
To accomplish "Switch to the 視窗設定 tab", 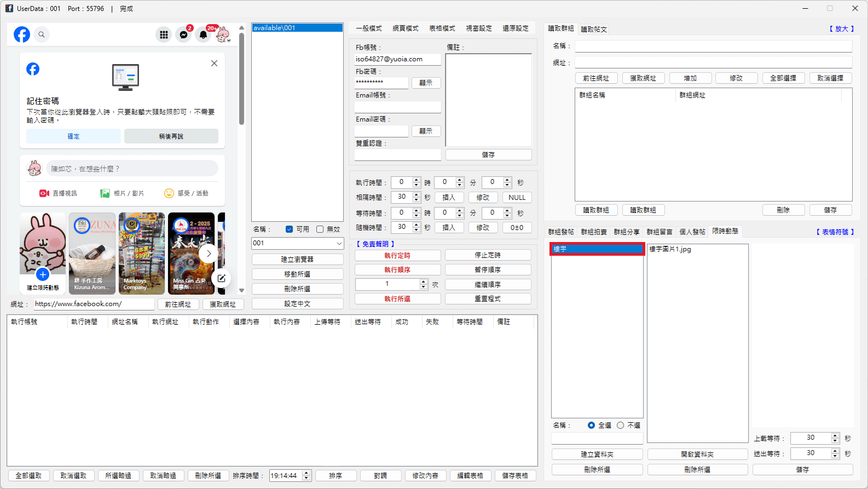I will coord(479,28).
